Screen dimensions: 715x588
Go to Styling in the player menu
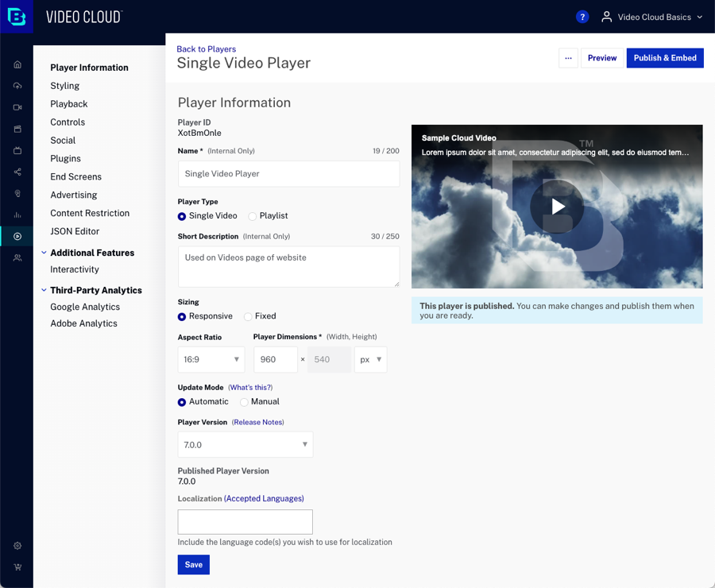pyautogui.click(x=64, y=86)
